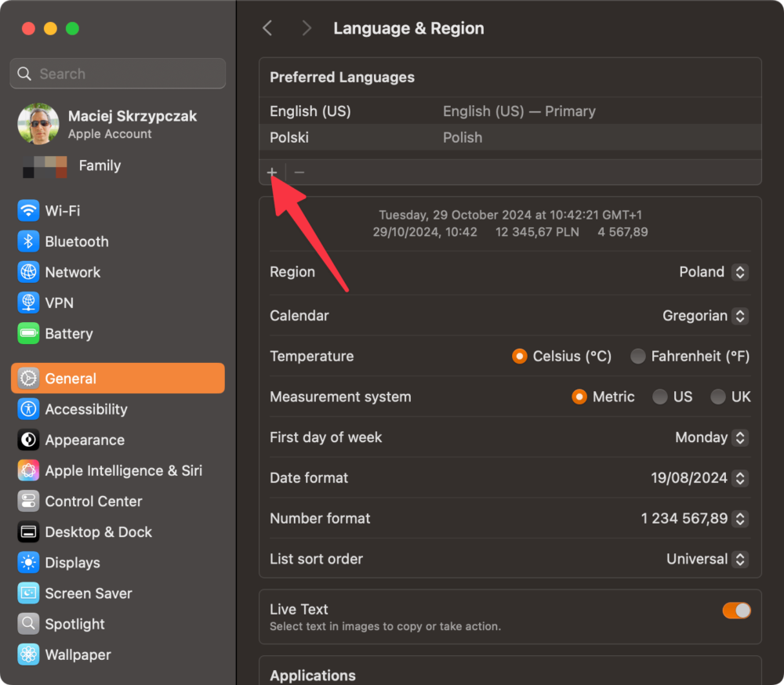Click the Search input field
784x685 pixels.
[x=118, y=74]
